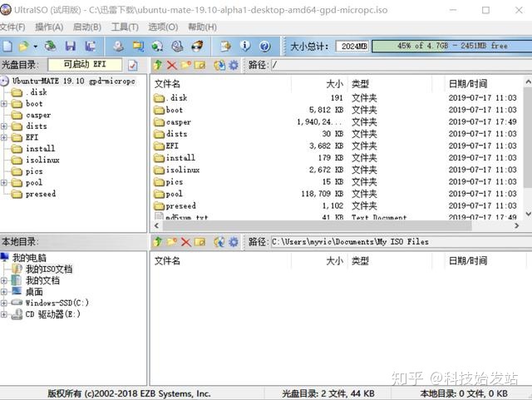
Task: Save the ISO with floppy icon
Action: click(70, 47)
